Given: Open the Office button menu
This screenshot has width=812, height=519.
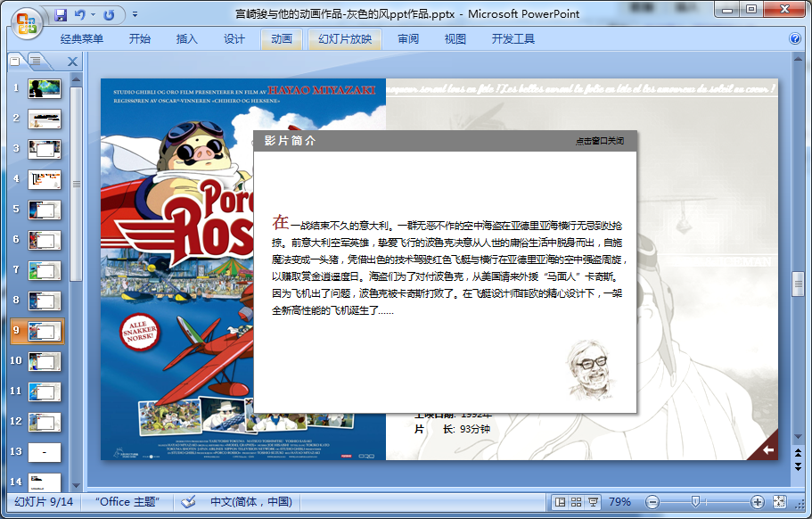Looking at the screenshot, I should [x=27, y=23].
